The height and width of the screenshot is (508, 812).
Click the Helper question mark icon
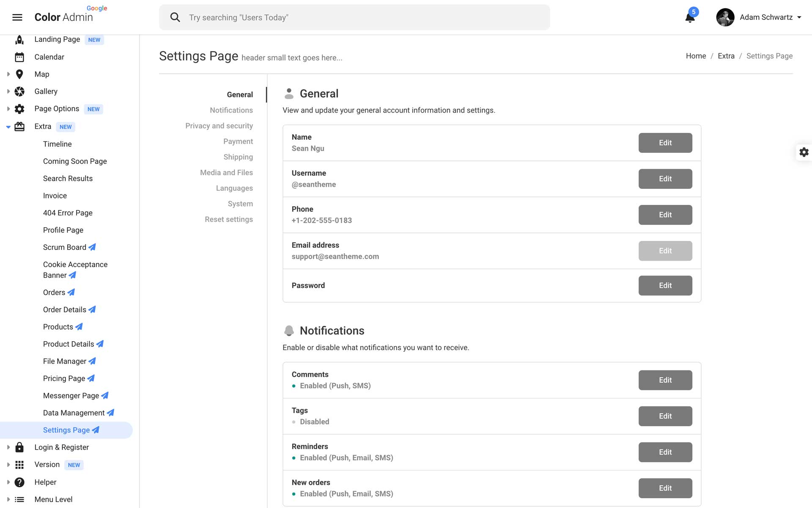[19, 482]
